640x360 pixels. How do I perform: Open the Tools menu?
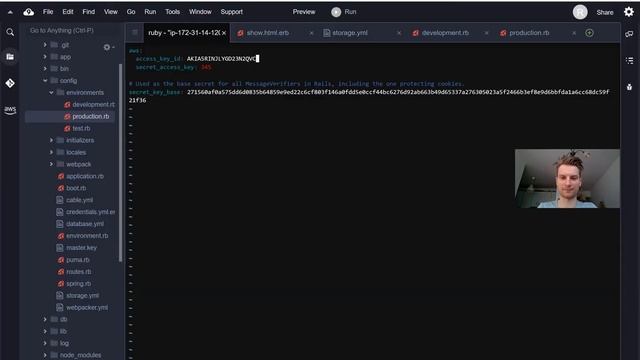coord(172,12)
